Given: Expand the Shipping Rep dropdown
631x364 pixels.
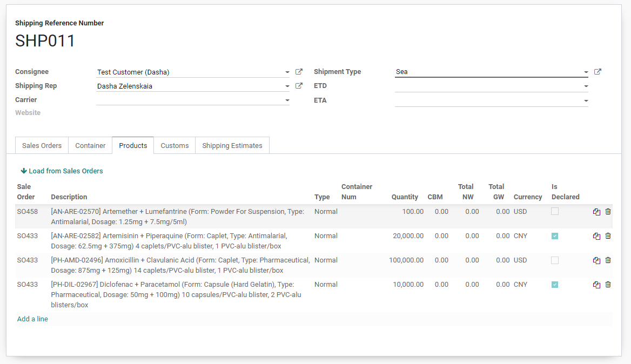Looking at the screenshot, I should click(x=287, y=86).
